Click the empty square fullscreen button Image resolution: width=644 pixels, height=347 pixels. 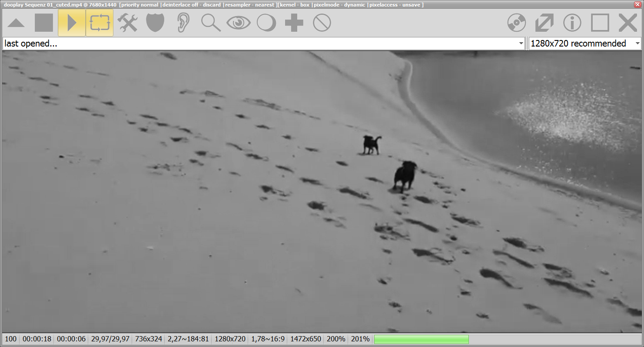coord(600,23)
